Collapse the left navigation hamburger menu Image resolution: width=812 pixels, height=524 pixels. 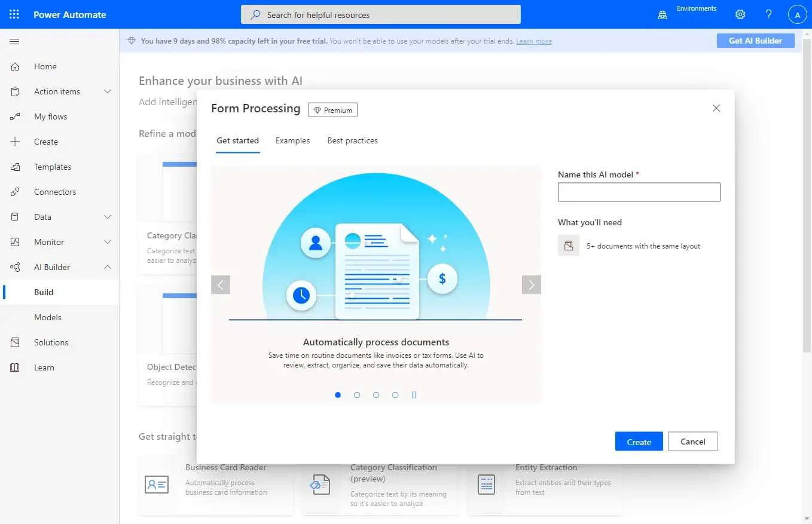[x=14, y=41]
